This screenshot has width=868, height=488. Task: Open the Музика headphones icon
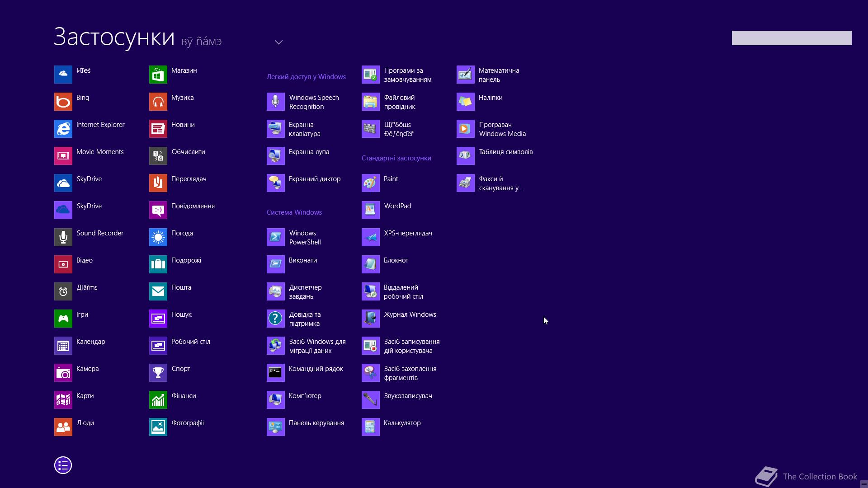(x=158, y=102)
